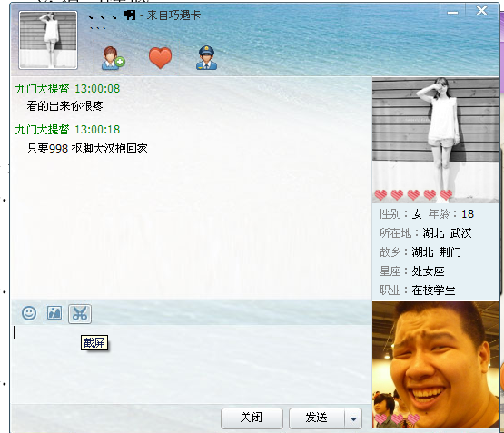Click the red heart like icon
The width and height of the screenshot is (504, 433).
pos(160,58)
